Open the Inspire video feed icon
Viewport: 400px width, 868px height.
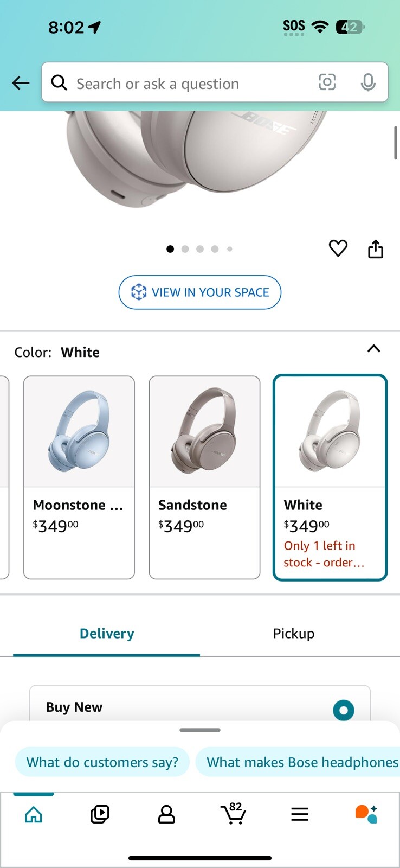tap(100, 814)
